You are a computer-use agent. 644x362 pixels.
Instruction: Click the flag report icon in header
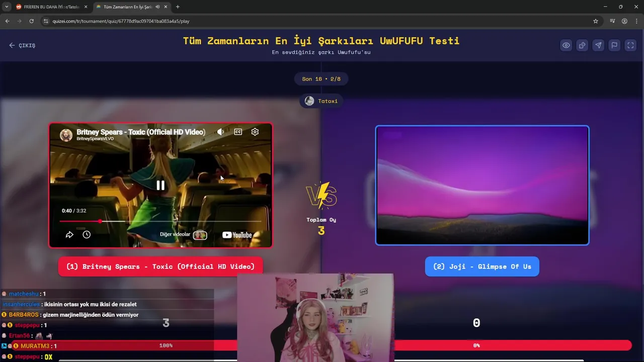(x=614, y=45)
